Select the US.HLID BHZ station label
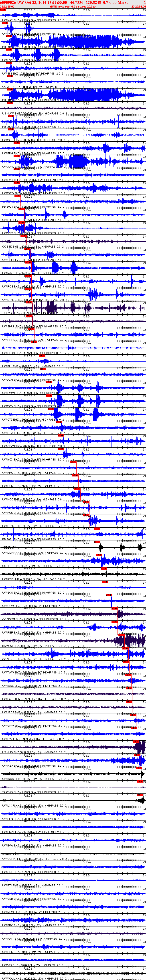The height and width of the screenshot is (980, 146). [34, 752]
